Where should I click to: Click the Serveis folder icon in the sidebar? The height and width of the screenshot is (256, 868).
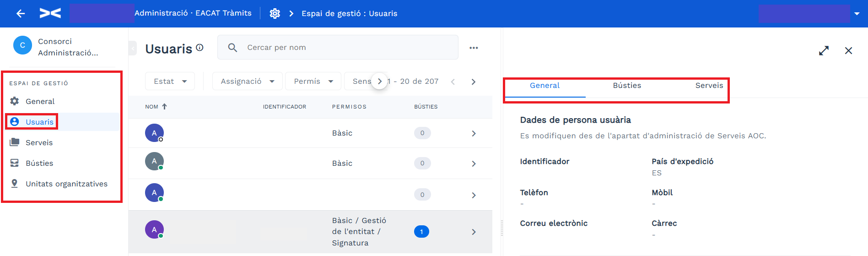[x=15, y=142]
